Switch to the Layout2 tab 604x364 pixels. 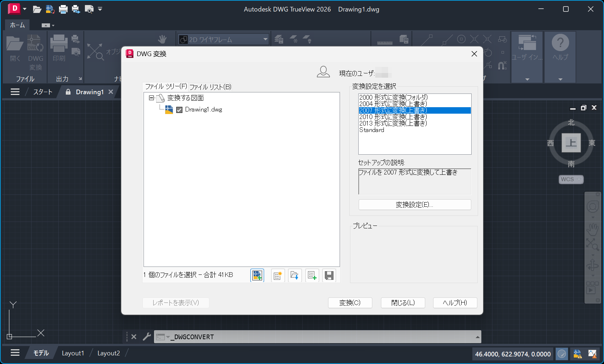pyautogui.click(x=108, y=353)
